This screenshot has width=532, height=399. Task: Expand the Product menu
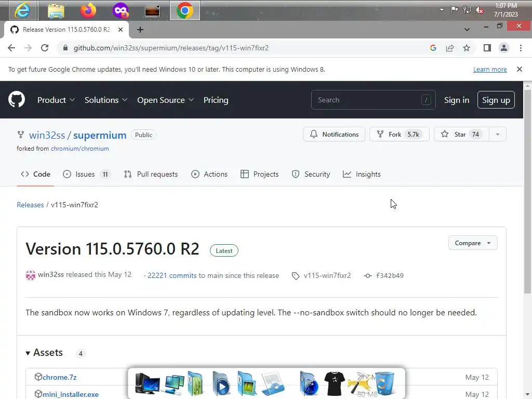click(x=56, y=100)
